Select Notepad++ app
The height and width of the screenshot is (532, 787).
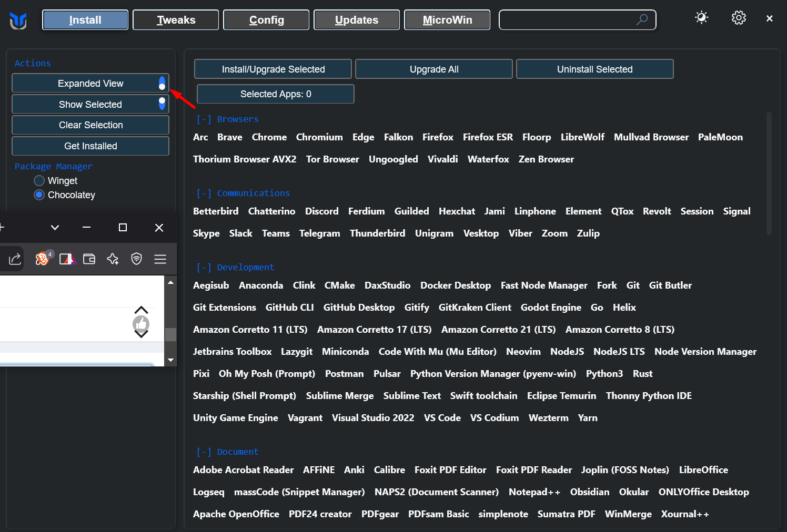534,492
